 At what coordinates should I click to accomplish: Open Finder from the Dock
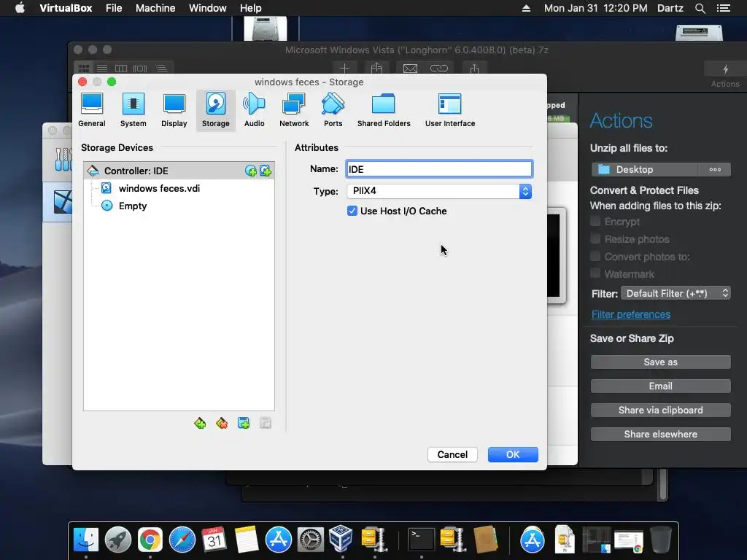(86, 540)
